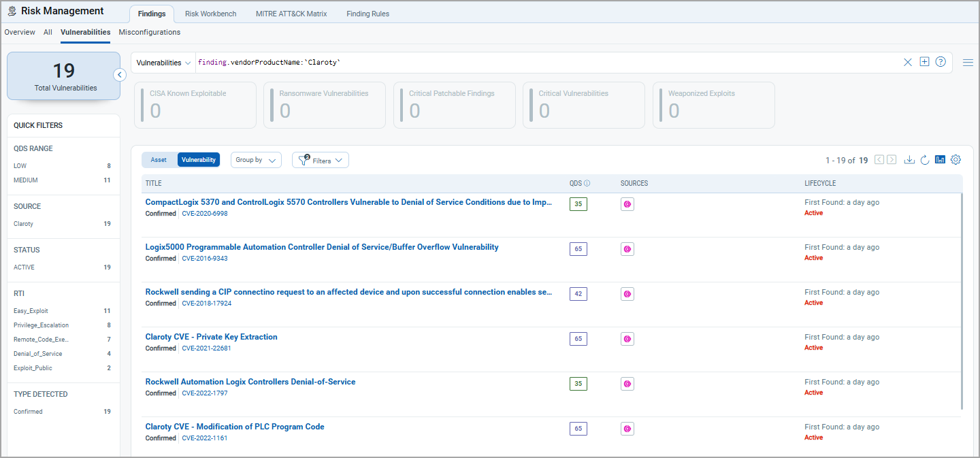The image size is (980, 458).
Task: Open the Vulnerabilities search scope dropdown
Action: (x=163, y=63)
